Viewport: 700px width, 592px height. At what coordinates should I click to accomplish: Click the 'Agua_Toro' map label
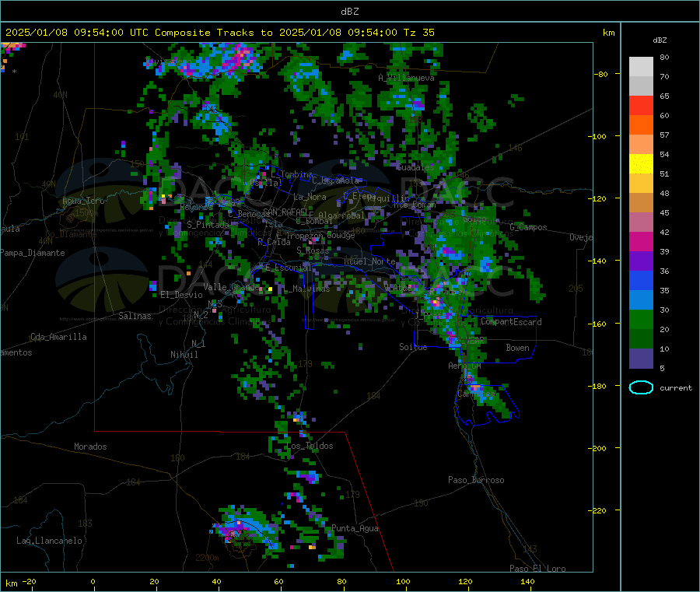[83, 201]
